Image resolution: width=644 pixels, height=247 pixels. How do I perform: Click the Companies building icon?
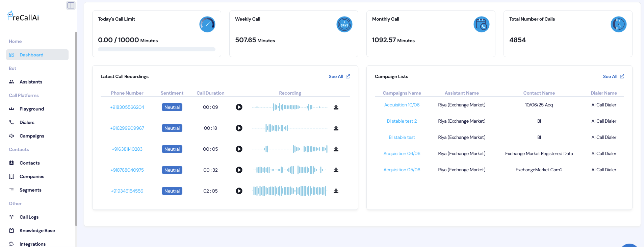(x=11, y=176)
